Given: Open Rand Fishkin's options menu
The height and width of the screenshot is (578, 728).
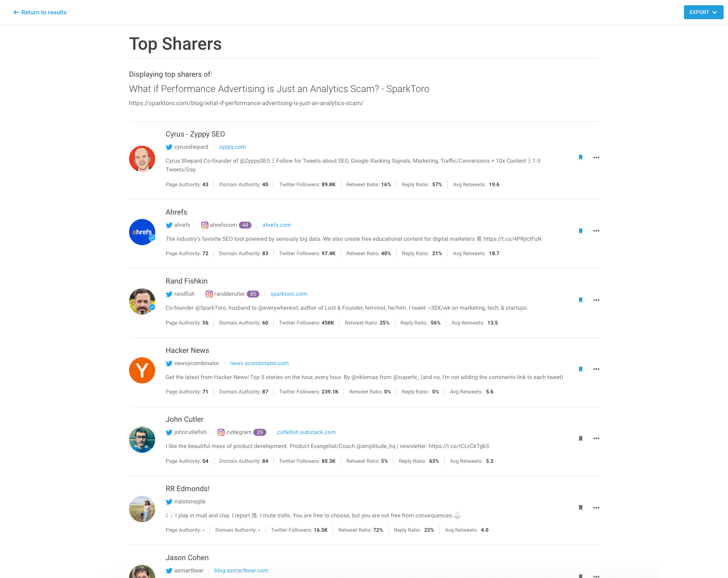Looking at the screenshot, I should coord(596,300).
